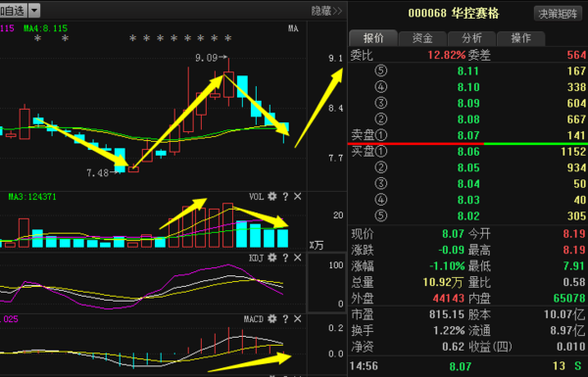Close the MACD indicator panel

coord(297,319)
